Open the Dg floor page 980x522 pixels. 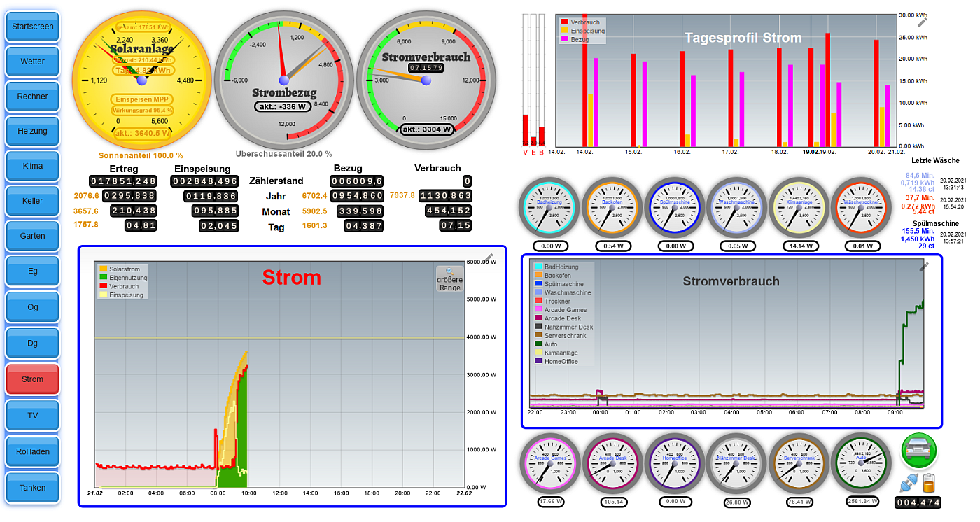coord(33,343)
